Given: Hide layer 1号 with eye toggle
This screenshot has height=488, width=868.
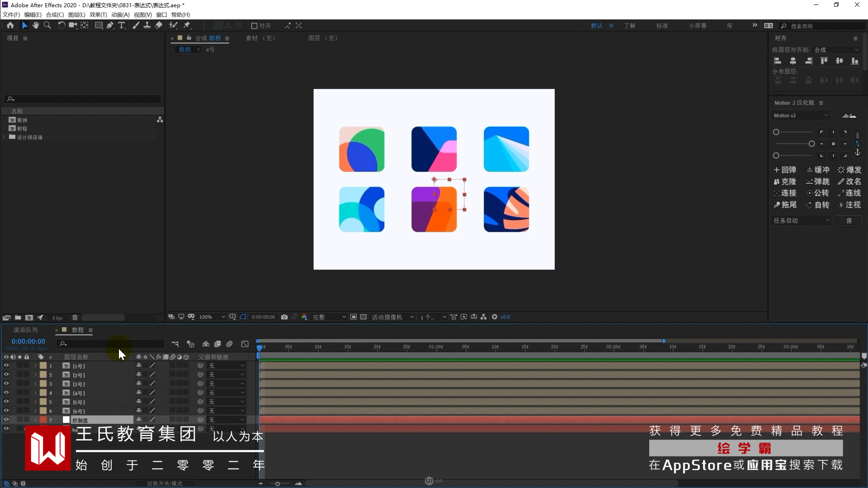Looking at the screenshot, I should pyautogui.click(x=6, y=366).
